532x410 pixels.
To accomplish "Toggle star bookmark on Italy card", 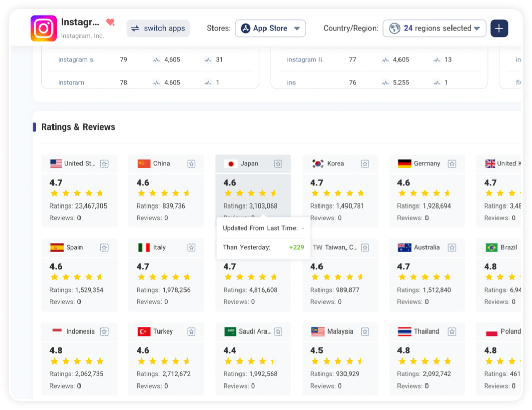I will click(x=191, y=247).
